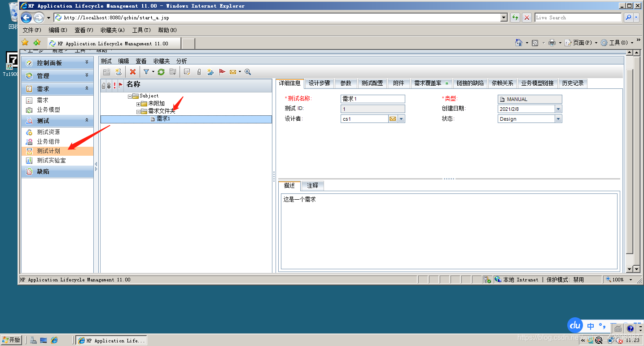Collapse the 需求 sidebar section chevron
Screen dimensions: 644x346
[87, 89]
